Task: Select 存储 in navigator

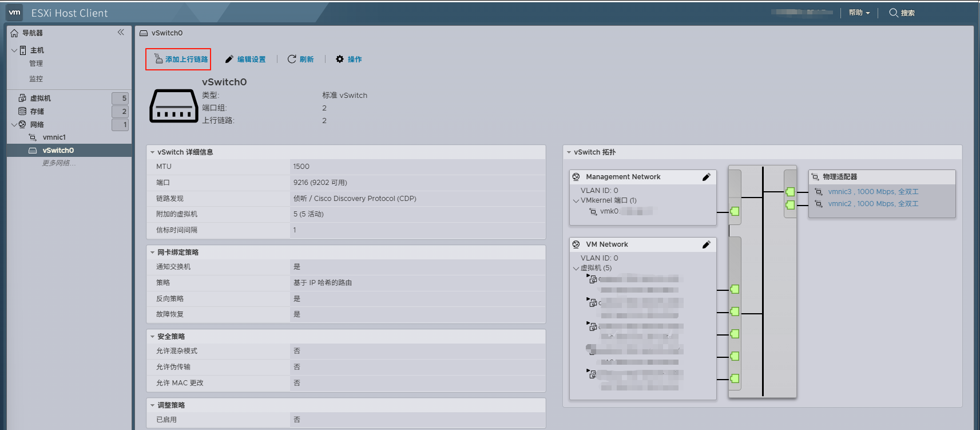Action: click(37, 112)
